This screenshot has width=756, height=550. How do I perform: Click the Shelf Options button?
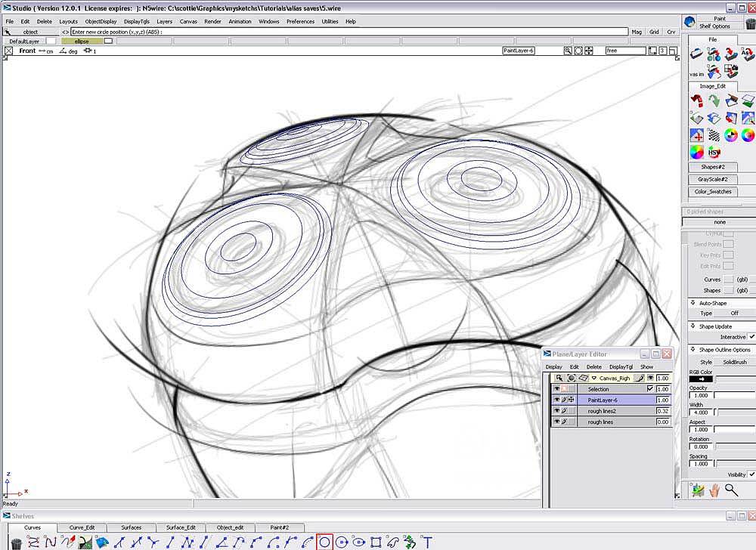coord(714,26)
